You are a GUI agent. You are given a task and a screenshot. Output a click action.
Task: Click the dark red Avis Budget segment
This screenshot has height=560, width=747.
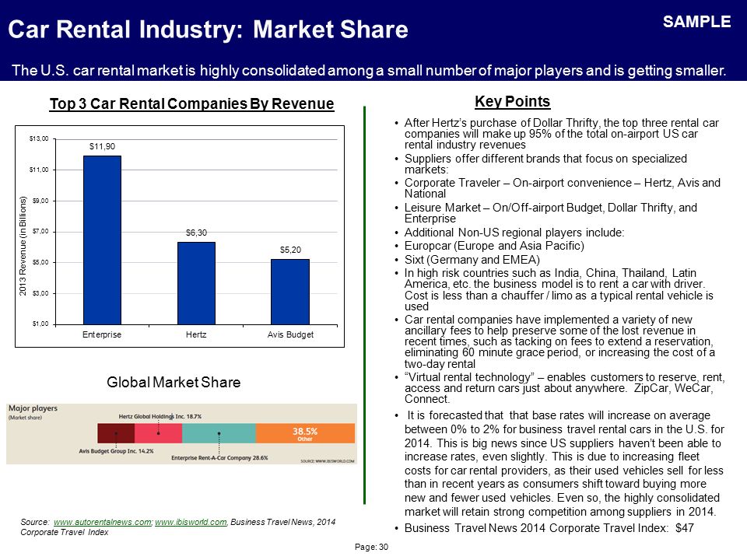pos(116,433)
